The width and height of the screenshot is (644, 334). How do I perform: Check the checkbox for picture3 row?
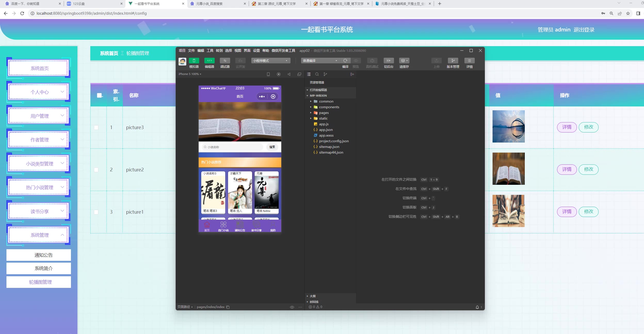coord(96,128)
